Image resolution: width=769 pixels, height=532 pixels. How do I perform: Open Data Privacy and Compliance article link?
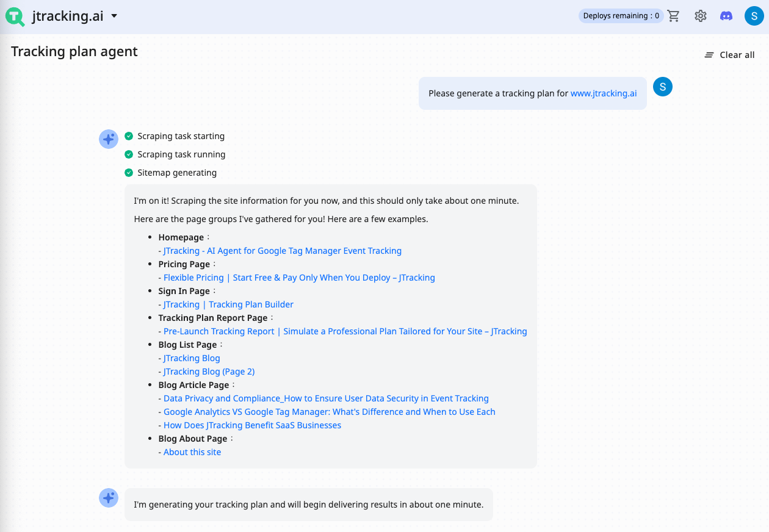[x=326, y=398]
